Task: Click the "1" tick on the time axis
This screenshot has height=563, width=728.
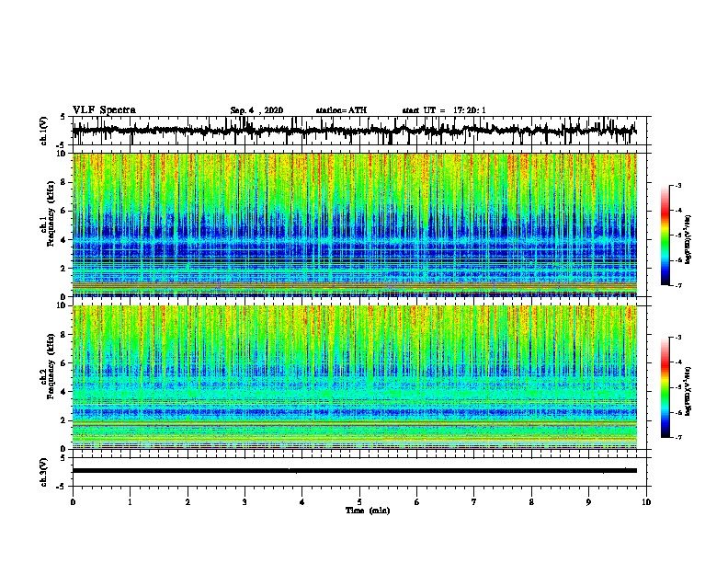Action: (x=130, y=502)
